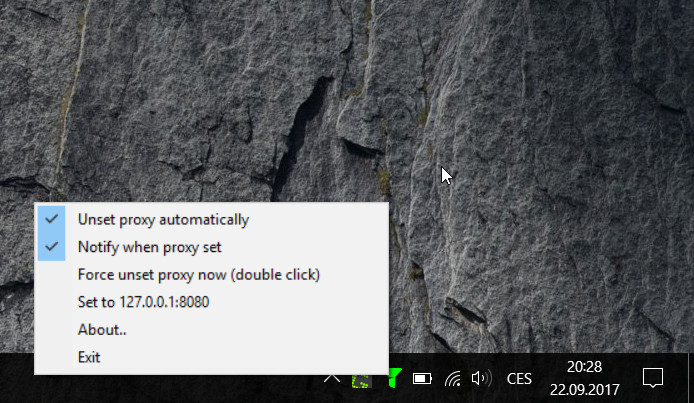Click the speaker volume icon
Screen dimensions: 694x403
481,379
